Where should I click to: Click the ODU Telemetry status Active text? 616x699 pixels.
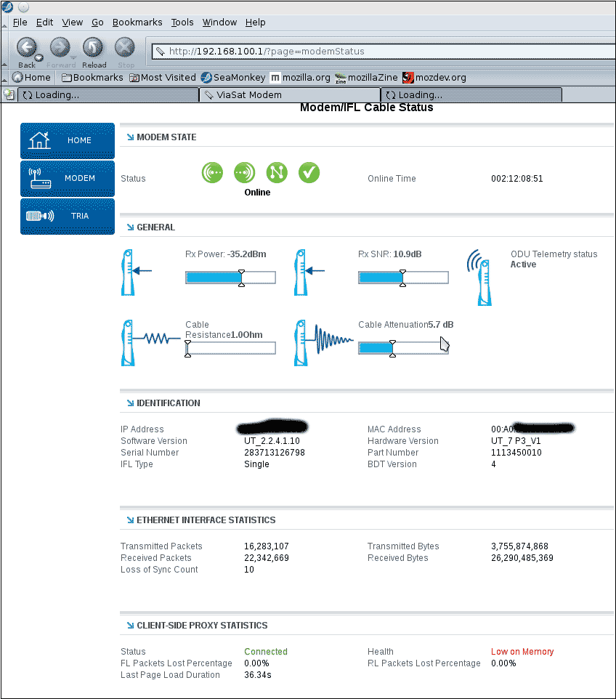pos(523,264)
